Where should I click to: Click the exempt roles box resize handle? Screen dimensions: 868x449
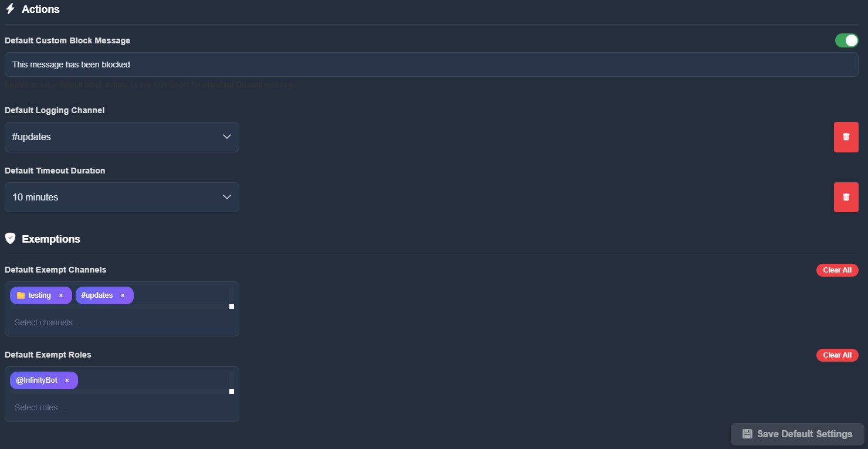(x=232, y=392)
